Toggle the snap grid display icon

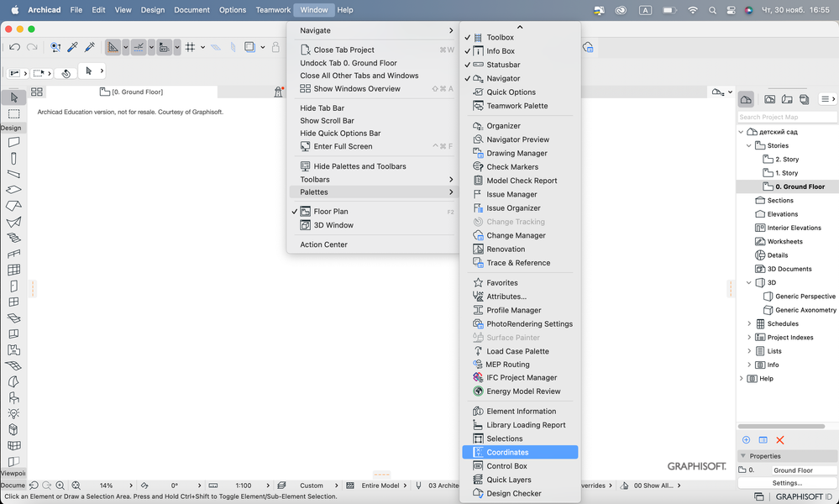[x=190, y=47]
